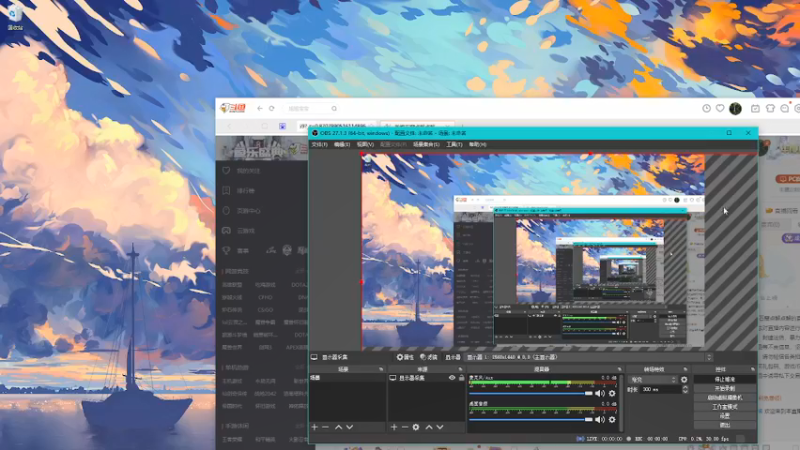The image size is (800, 450).
Task: Click the 工作室模式 studio mode button
Action: click(724, 407)
